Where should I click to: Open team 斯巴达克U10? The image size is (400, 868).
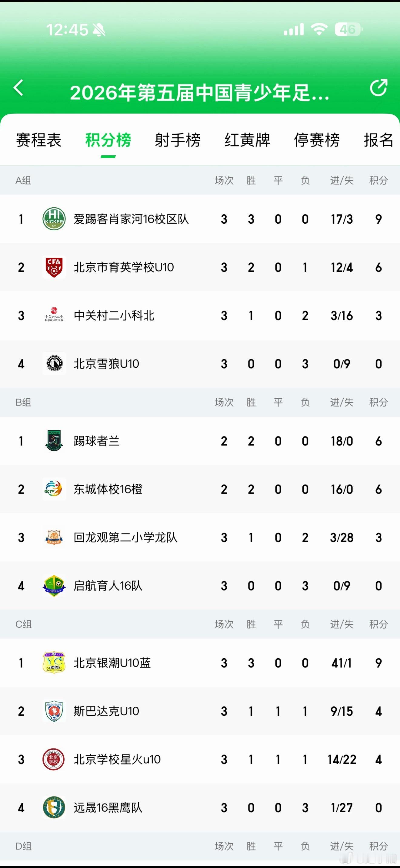click(200, 711)
